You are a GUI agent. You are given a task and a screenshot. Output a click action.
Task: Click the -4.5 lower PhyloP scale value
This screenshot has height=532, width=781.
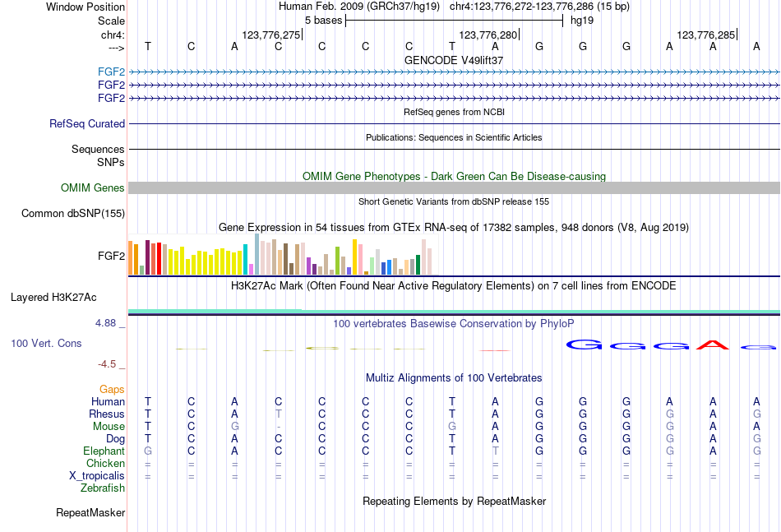107,364
